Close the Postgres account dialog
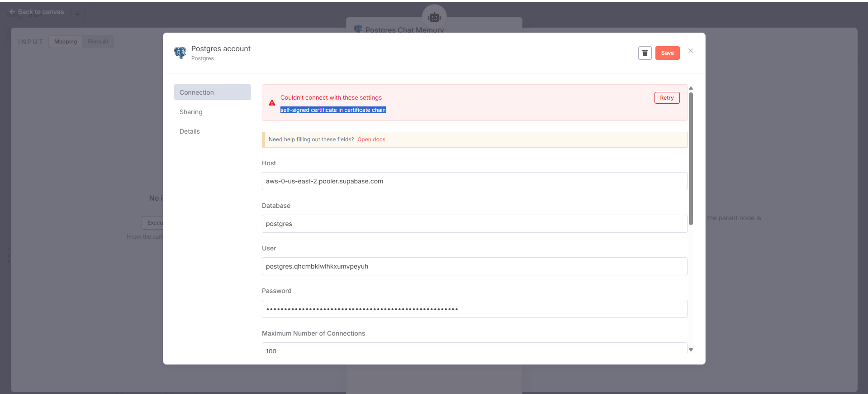 point(691,51)
